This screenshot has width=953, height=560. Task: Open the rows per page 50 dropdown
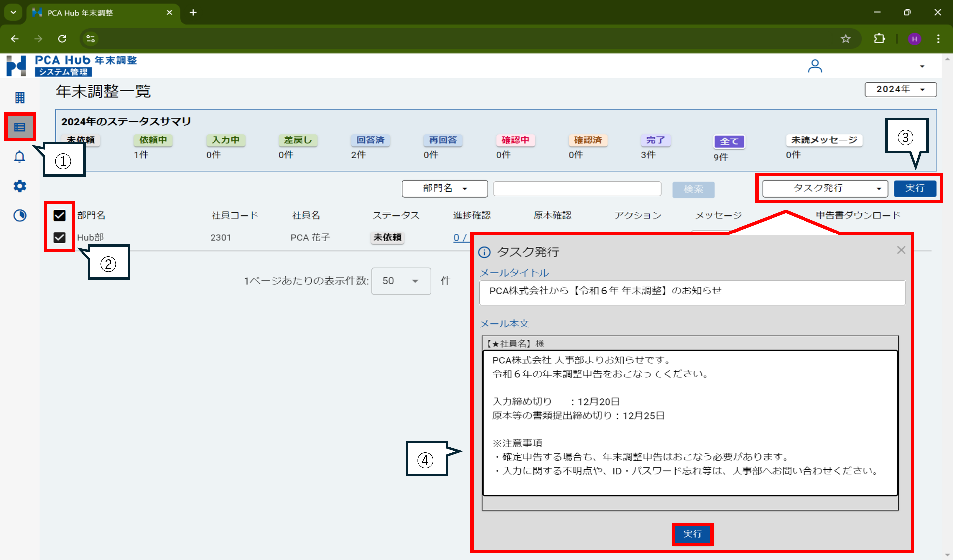(x=401, y=281)
